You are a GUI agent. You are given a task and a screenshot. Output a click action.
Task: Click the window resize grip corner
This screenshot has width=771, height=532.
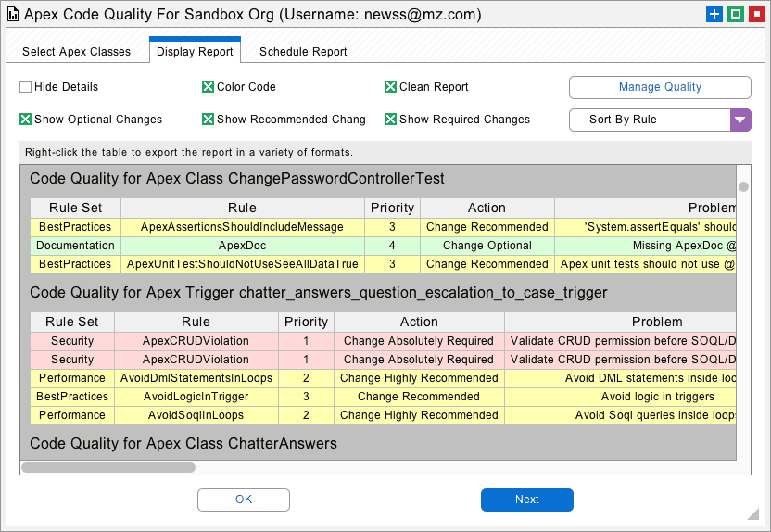pyautogui.click(x=753, y=514)
